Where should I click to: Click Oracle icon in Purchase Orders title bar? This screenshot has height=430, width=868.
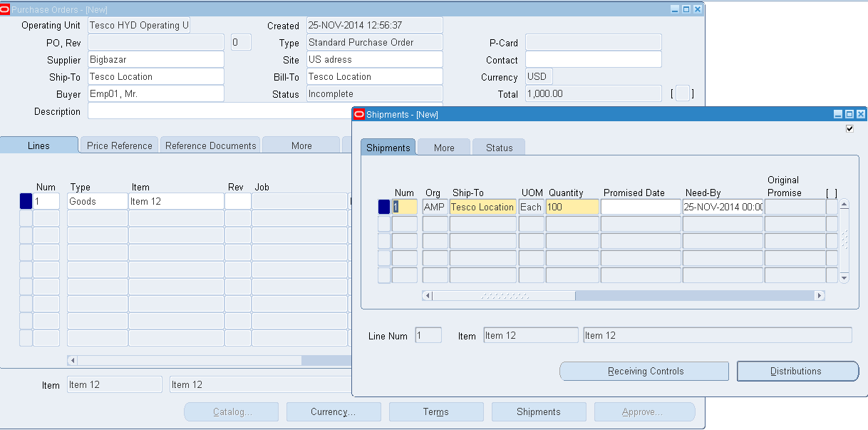5,9
